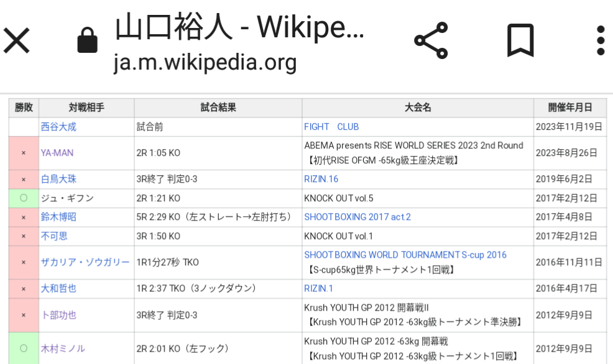Select the 大会名 column header
Viewport: 613px width, 364px height.
(x=418, y=108)
